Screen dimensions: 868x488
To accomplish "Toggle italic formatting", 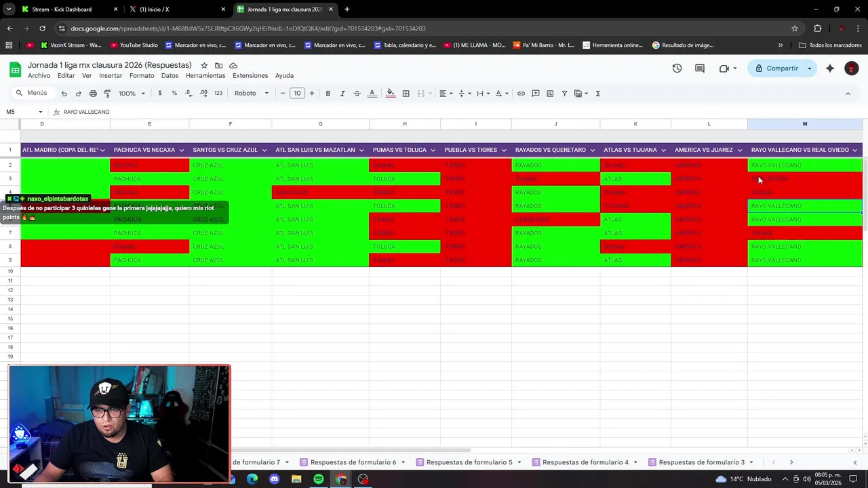I will click(x=342, y=94).
